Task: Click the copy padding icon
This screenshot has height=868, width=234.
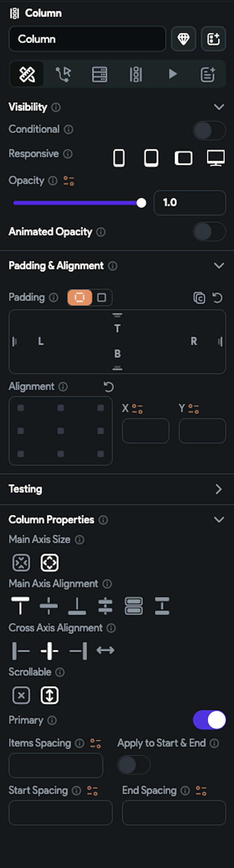Action: 199,298
